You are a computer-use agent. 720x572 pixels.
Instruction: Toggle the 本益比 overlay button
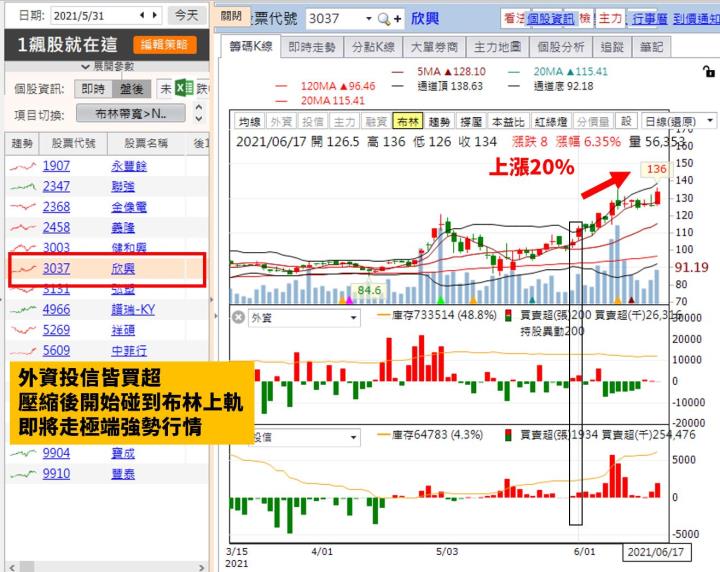pyautogui.click(x=508, y=122)
